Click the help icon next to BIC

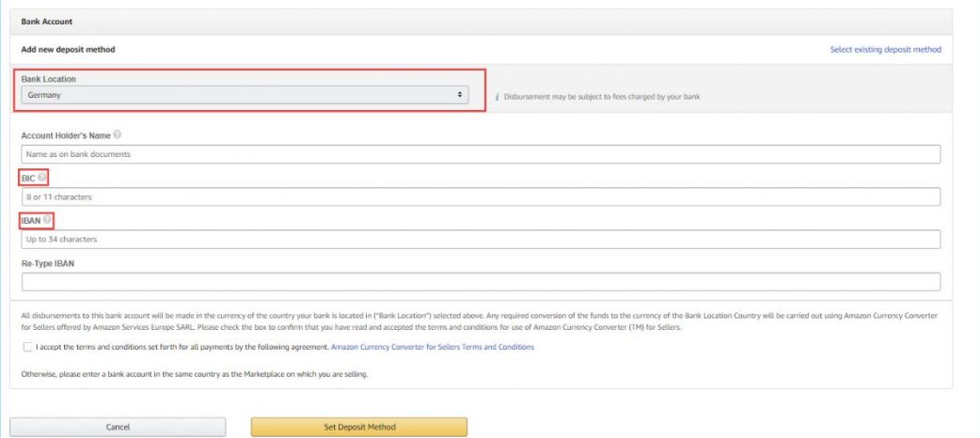point(42,178)
